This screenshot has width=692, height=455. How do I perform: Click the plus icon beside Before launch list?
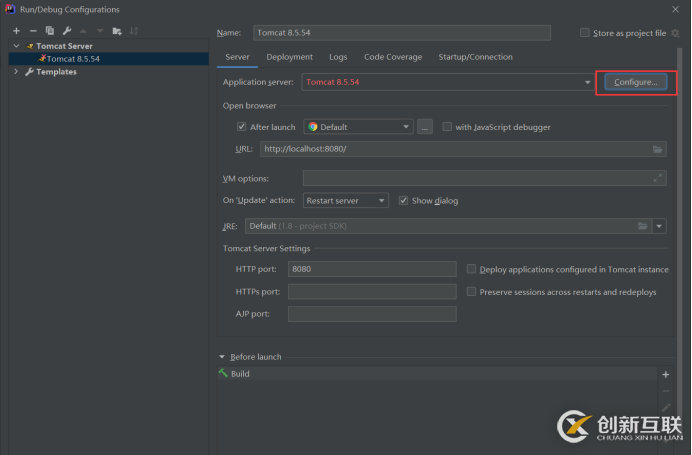coord(666,374)
